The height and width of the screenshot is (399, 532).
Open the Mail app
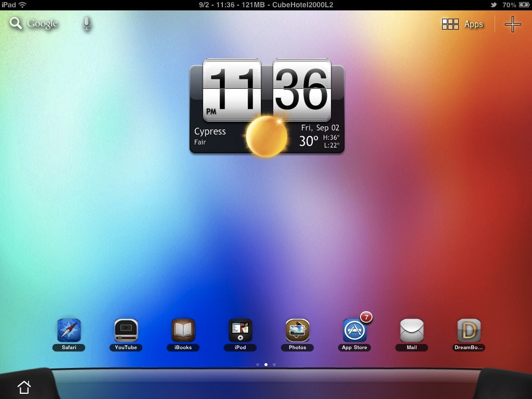pyautogui.click(x=412, y=330)
